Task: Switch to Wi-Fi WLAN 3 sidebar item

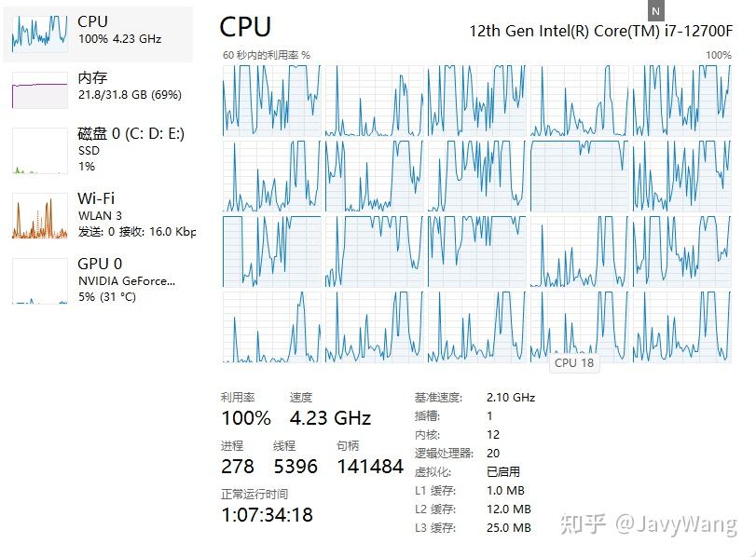Action: [x=98, y=216]
